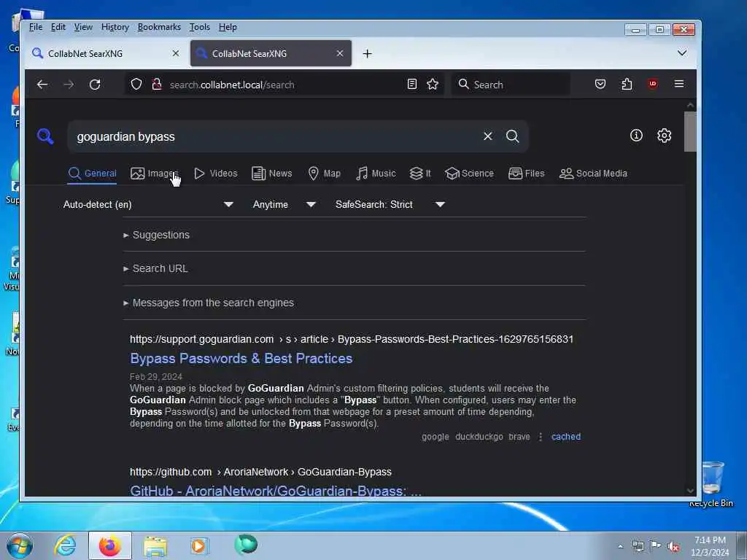Open the tracking protection shield icon
Screen dimensions: 747x560
(136, 85)
